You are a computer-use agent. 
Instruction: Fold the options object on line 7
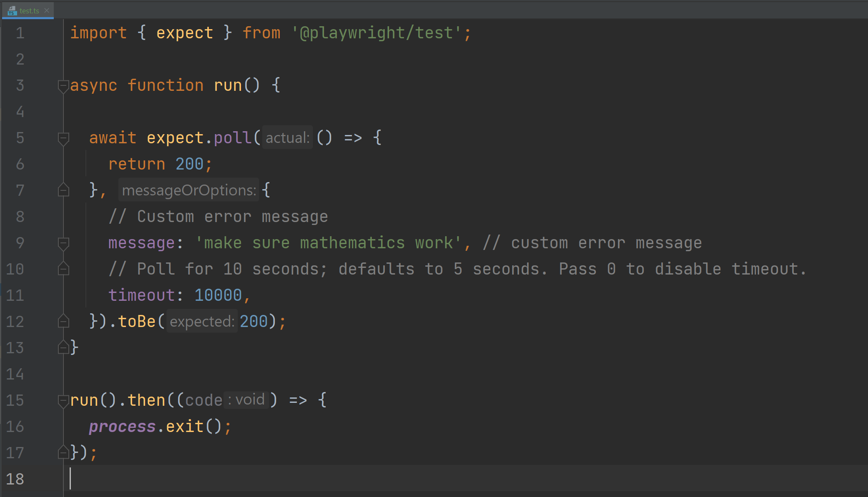pos(63,190)
